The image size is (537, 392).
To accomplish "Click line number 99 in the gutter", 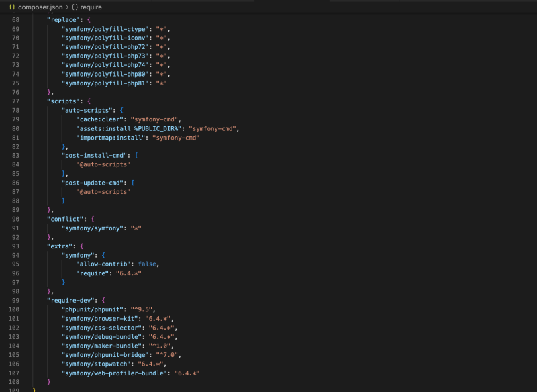I will [x=15, y=301].
